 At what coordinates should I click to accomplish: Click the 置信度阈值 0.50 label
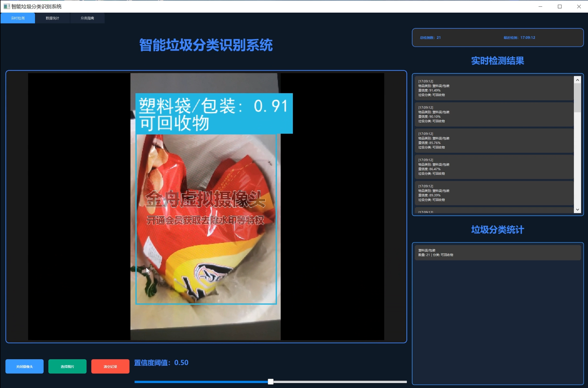[x=161, y=363]
